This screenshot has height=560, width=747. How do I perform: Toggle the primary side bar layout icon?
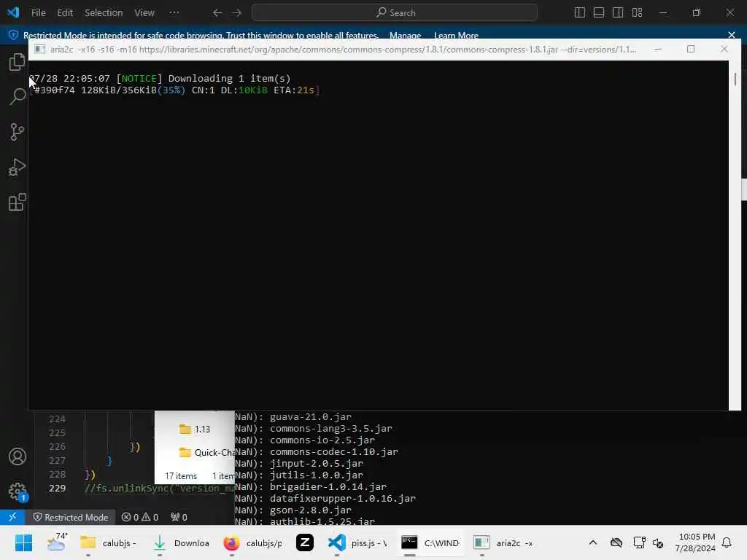click(579, 13)
